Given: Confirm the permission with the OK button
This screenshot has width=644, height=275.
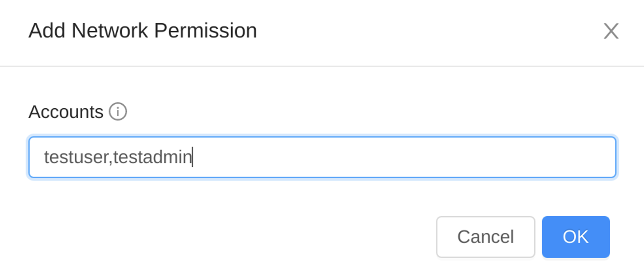Looking at the screenshot, I should (x=576, y=237).
